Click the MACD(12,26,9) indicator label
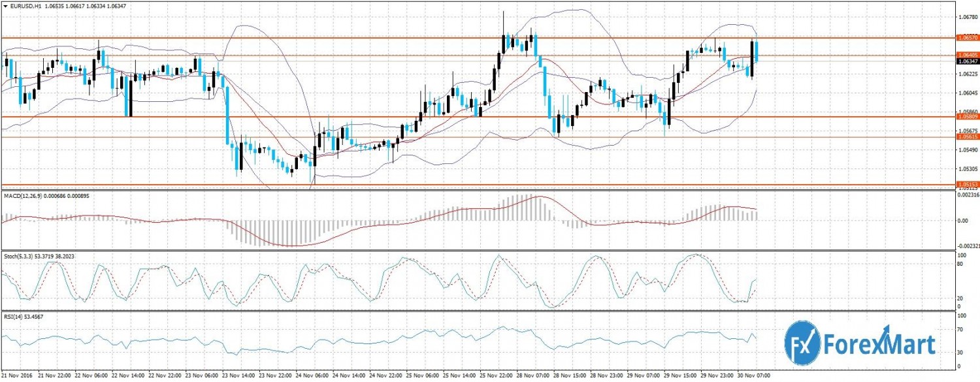The width and height of the screenshot is (980, 382). (x=23, y=196)
